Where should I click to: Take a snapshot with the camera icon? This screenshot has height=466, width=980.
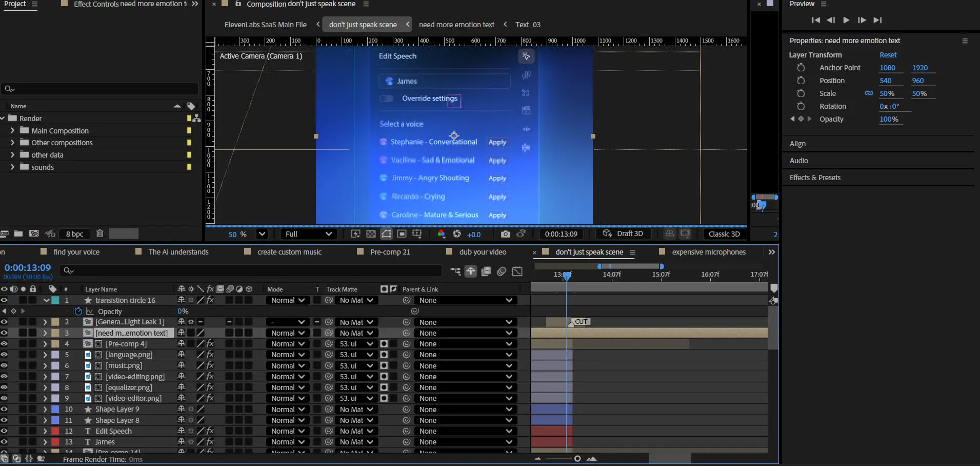point(505,234)
